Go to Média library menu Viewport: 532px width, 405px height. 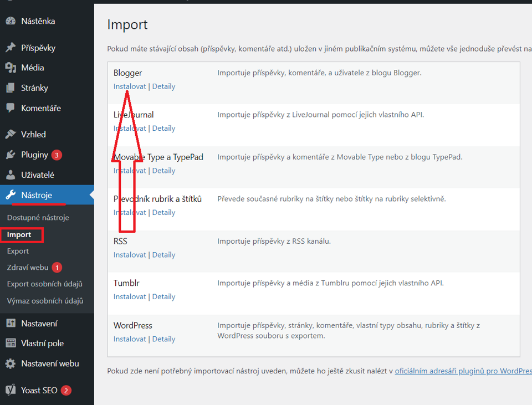click(33, 68)
